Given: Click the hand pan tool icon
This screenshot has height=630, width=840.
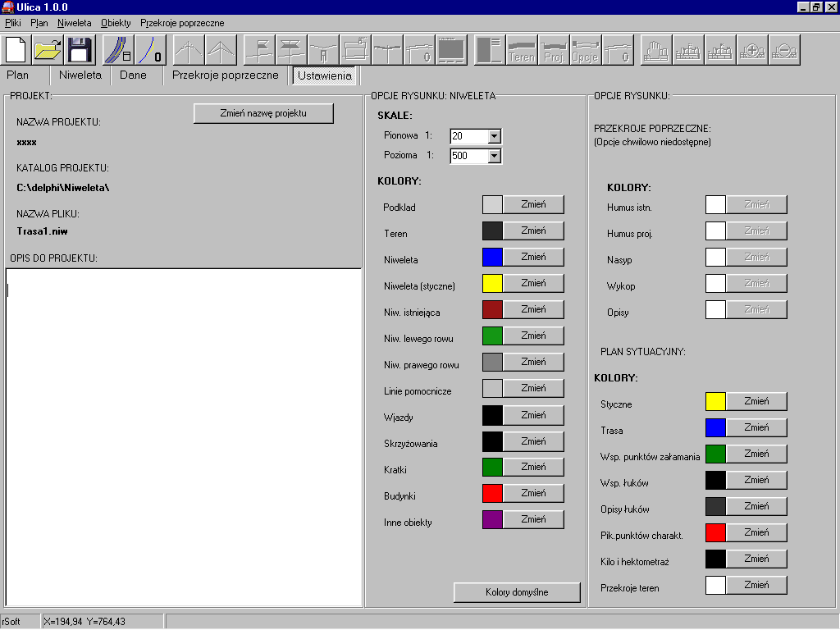Looking at the screenshot, I should (x=655, y=50).
